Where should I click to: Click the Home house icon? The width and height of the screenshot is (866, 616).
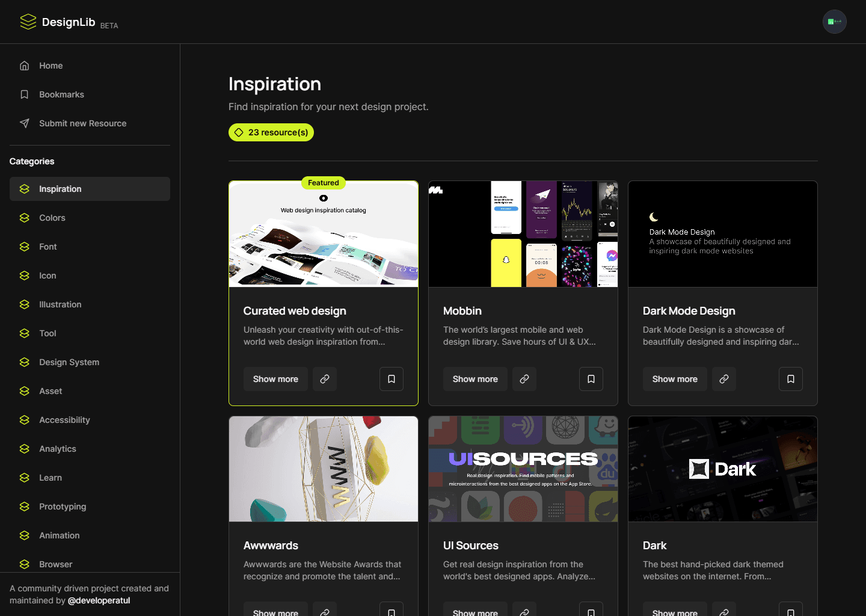pos(25,66)
